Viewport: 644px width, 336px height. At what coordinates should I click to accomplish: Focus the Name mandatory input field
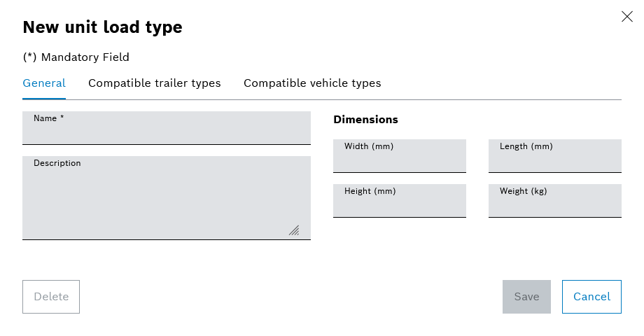(167, 127)
